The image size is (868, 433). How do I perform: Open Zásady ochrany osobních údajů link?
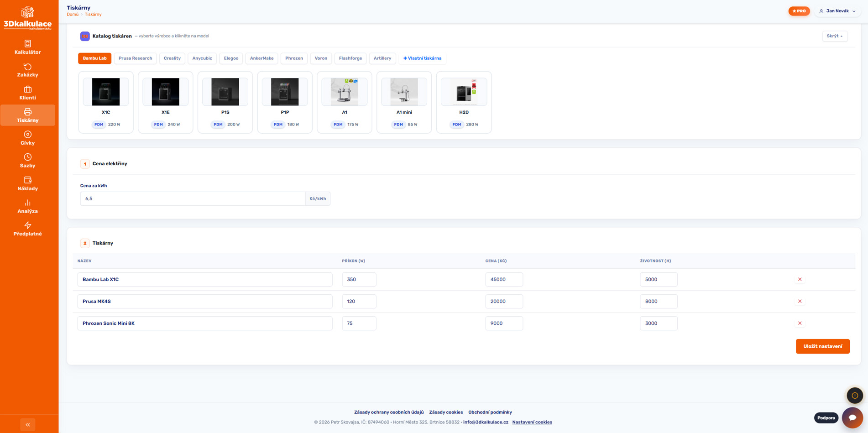(389, 412)
